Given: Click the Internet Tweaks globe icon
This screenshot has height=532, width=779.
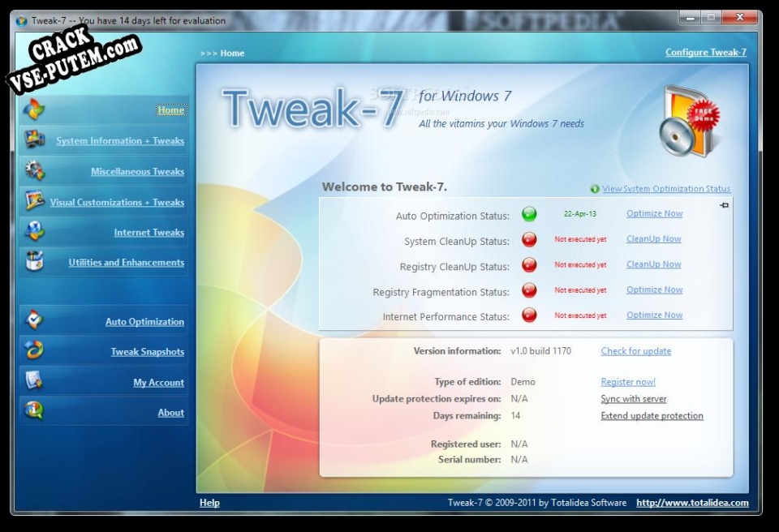Looking at the screenshot, I should (34, 231).
